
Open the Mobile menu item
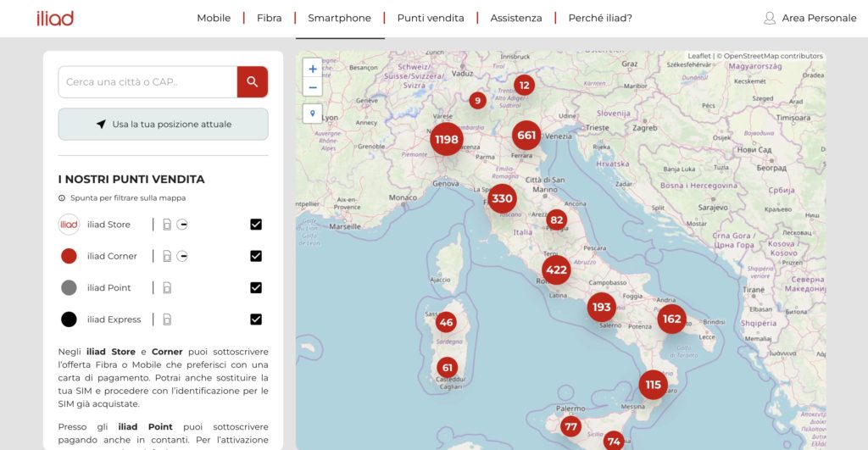click(214, 18)
